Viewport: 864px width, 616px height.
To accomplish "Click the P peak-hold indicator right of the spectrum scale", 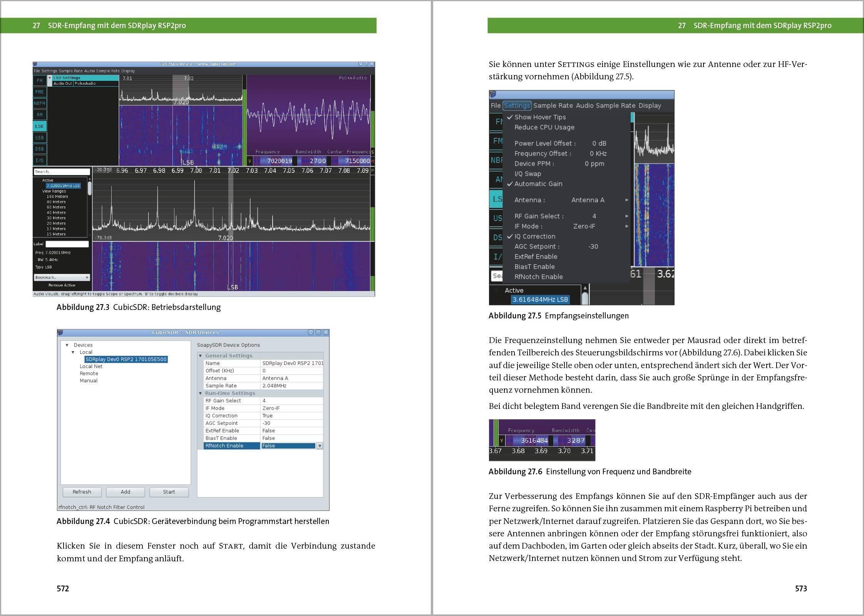I will click(x=372, y=170).
